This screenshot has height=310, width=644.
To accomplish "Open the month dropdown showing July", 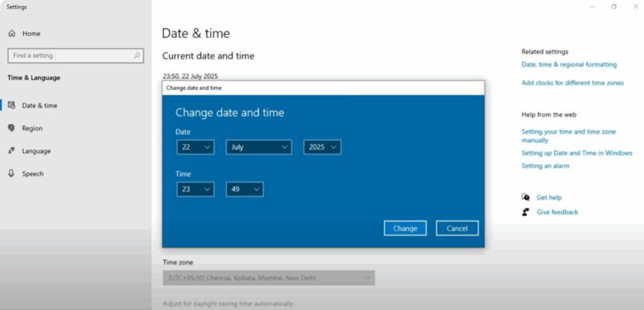I will pyautogui.click(x=258, y=147).
